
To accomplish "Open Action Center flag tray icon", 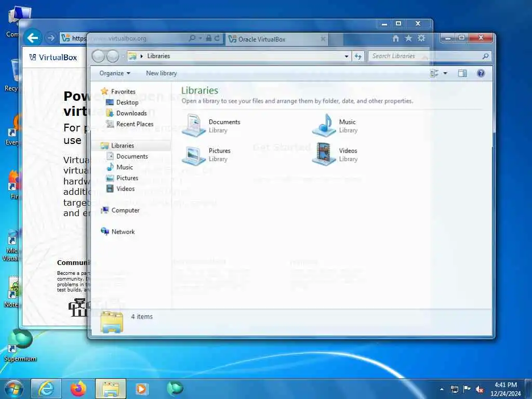I will pyautogui.click(x=467, y=389).
